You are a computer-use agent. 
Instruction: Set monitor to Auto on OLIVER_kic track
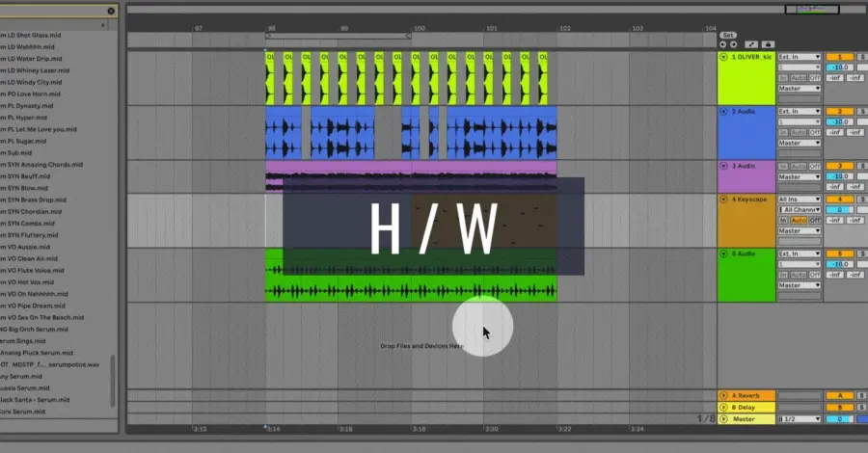click(798, 78)
